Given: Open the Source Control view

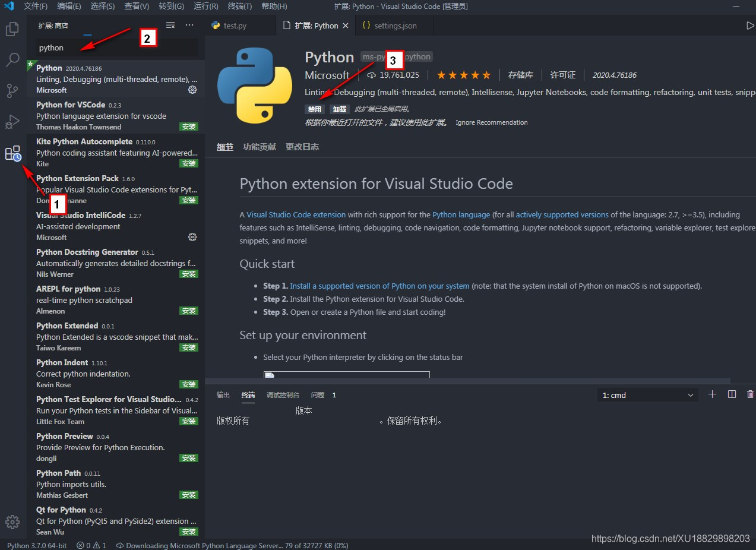Looking at the screenshot, I should point(12,91).
